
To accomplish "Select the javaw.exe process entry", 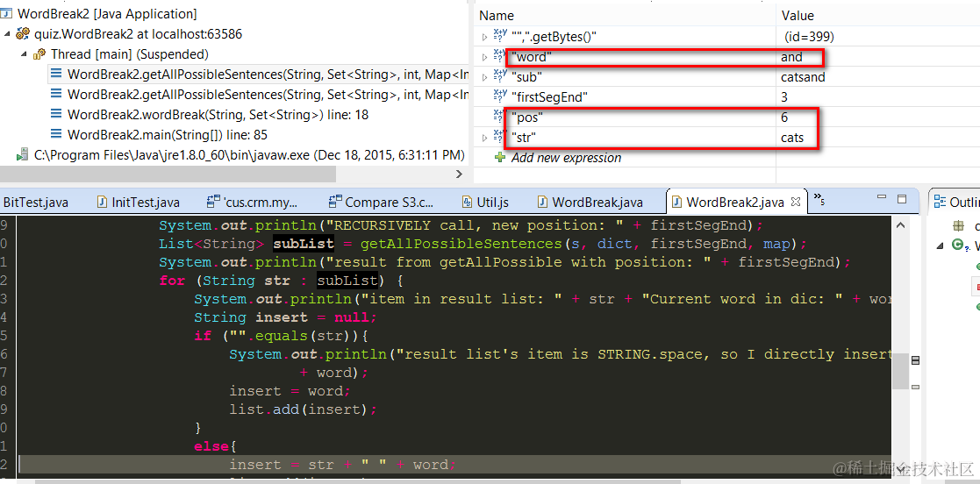I will coord(250,154).
